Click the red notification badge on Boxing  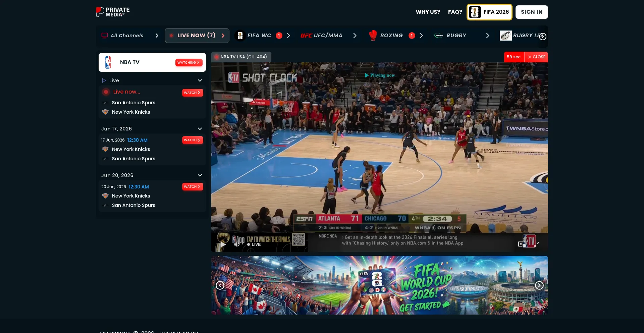pos(412,36)
